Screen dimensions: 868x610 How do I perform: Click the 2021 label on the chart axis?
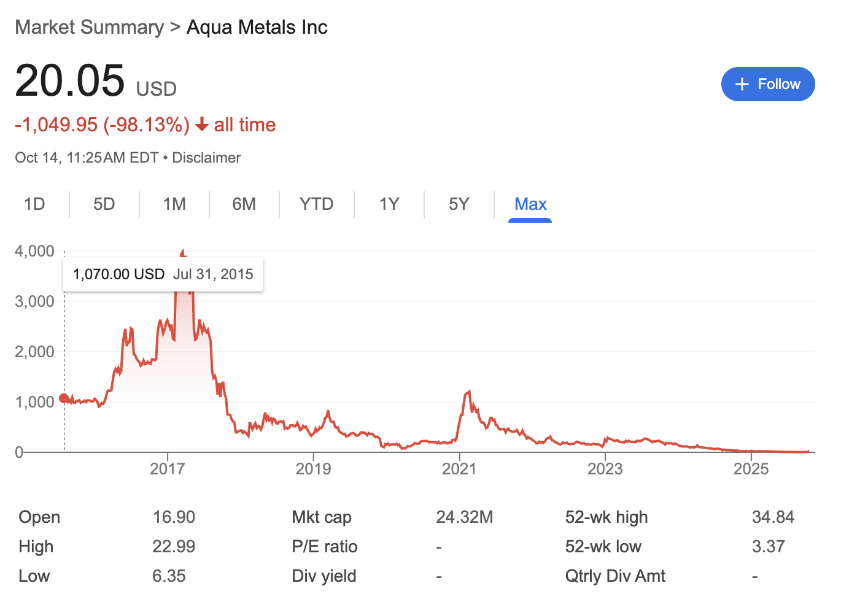459,469
